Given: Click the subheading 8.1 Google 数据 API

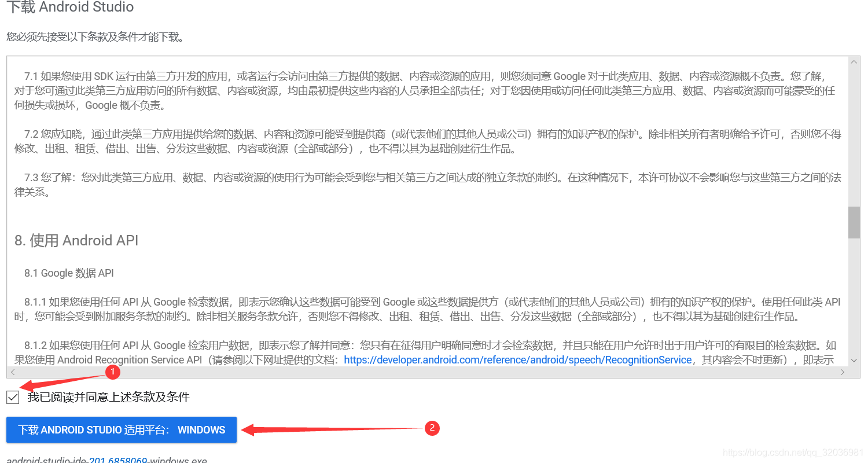Looking at the screenshot, I should (69, 273).
